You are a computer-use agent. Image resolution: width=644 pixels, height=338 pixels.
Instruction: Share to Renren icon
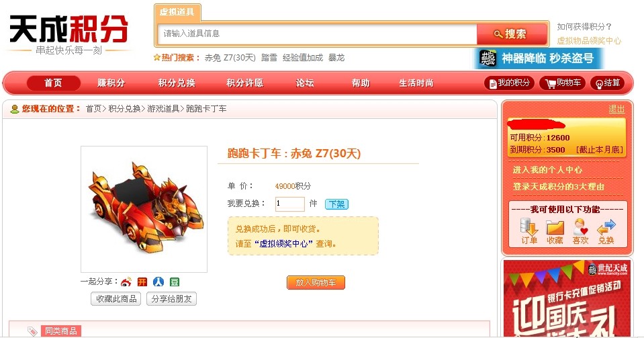coord(158,282)
